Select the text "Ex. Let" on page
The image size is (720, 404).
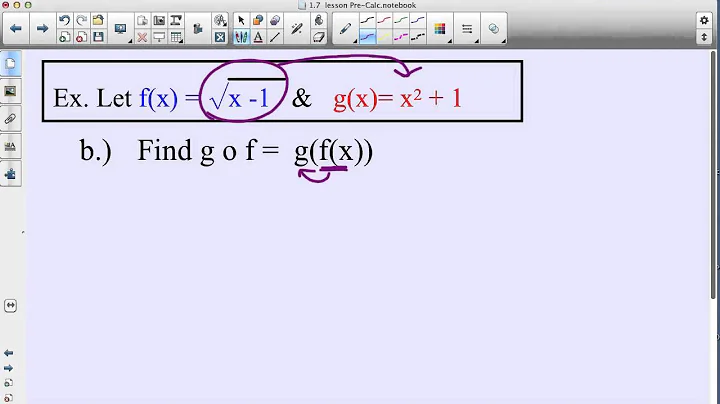(x=93, y=98)
